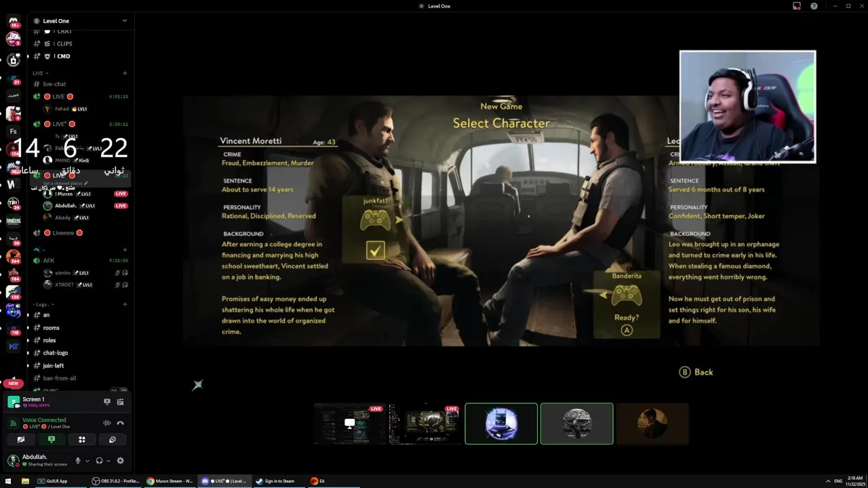Open the soundboard button
Viewport: 868px width, 488px height.
click(113, 440)
